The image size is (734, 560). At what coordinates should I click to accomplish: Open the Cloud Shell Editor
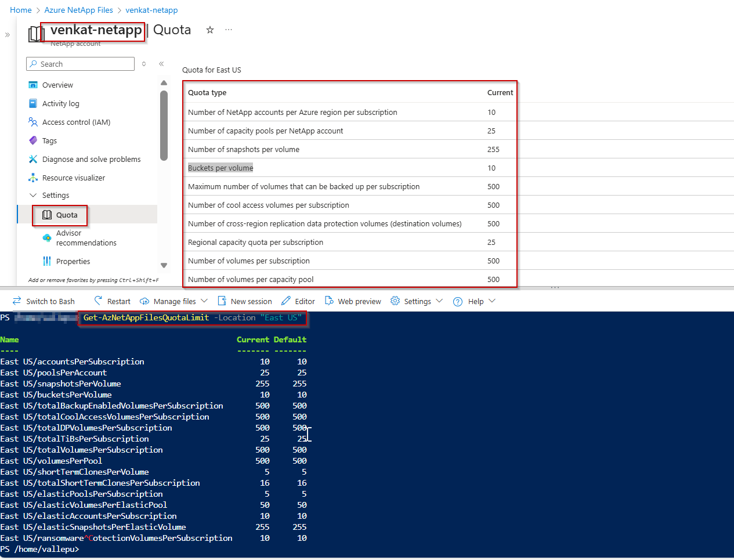[x=298, y=301]
